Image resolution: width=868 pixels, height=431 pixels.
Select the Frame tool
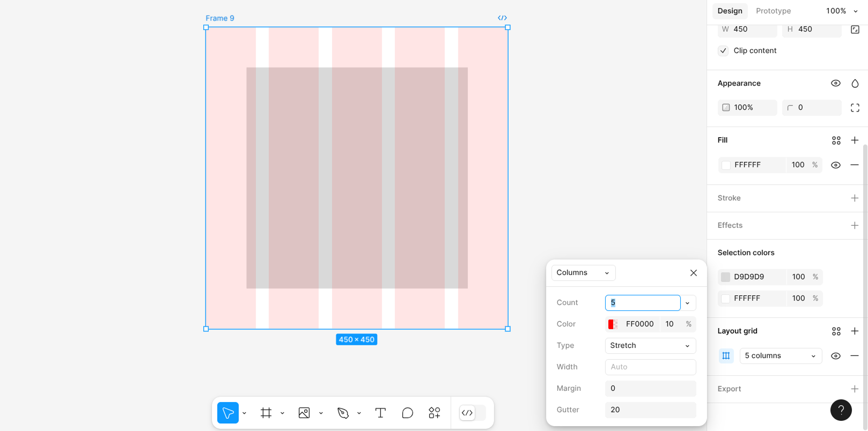[x=266, y=413]
